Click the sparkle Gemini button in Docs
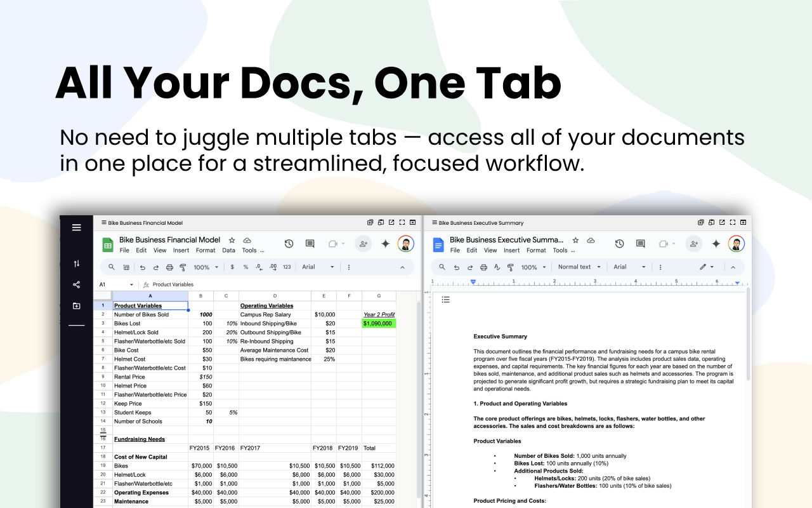The image size is (812, 508). click(716, 243)
